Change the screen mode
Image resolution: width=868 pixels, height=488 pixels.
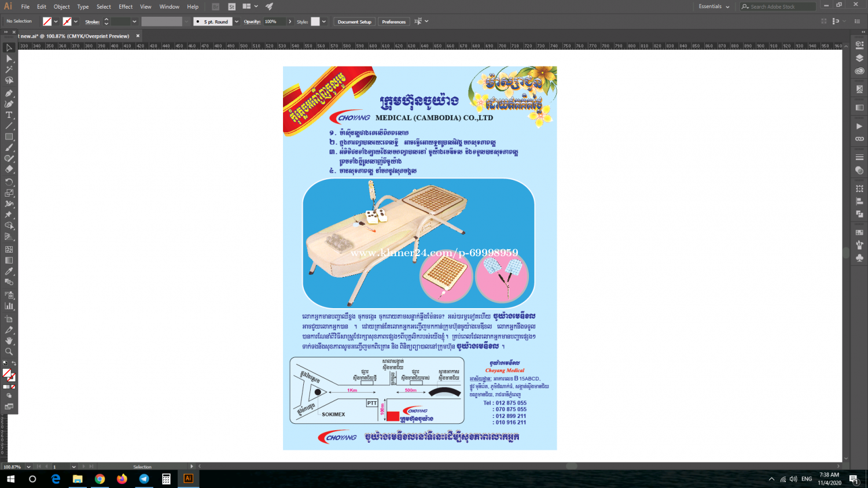click(9, 406)
